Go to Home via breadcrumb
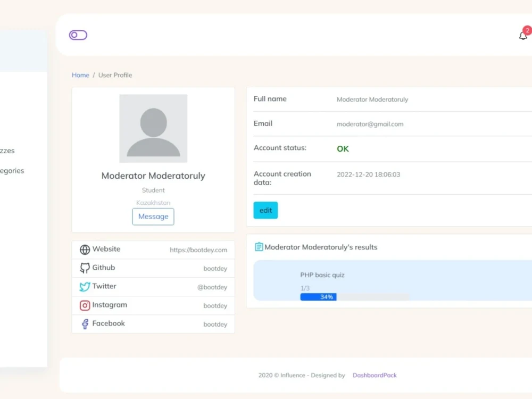 [80, 75]
